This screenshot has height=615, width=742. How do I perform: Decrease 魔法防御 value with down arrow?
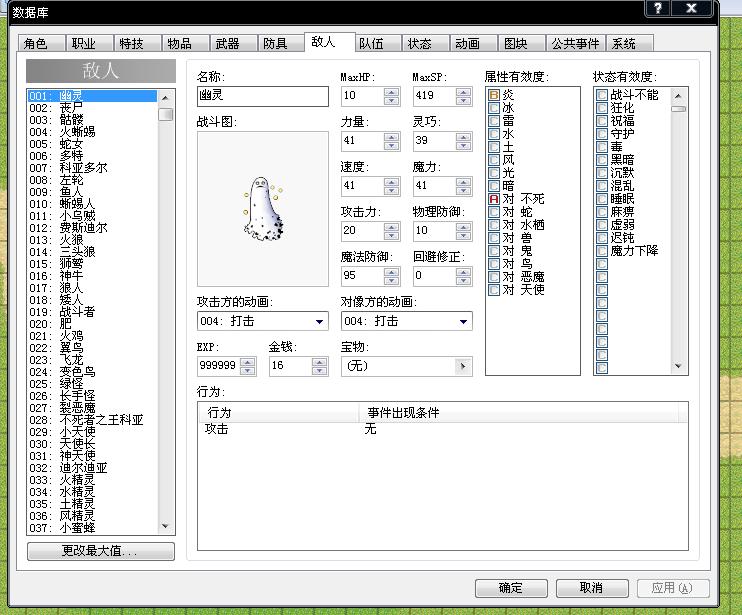391,280
